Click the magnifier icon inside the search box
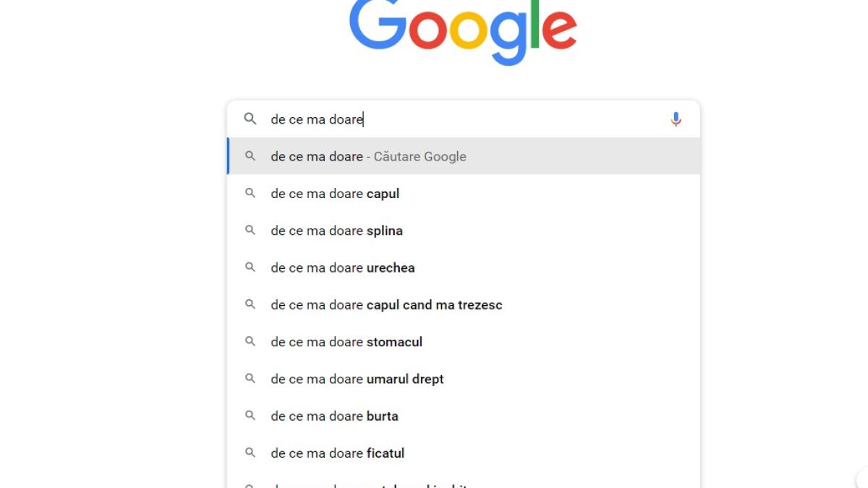The image size is (868, 488). (x=250, y=119)
